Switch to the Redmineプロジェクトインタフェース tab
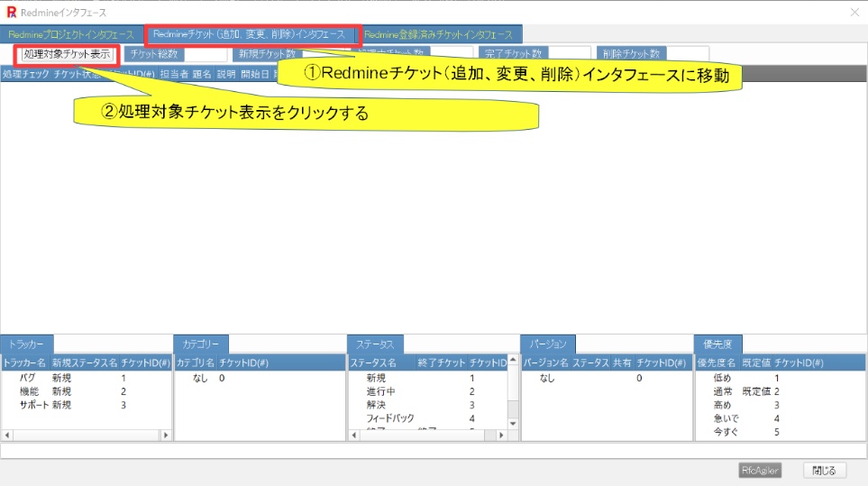Image resolution: width=868 pixels, height=486 pixels. (71, 34)
